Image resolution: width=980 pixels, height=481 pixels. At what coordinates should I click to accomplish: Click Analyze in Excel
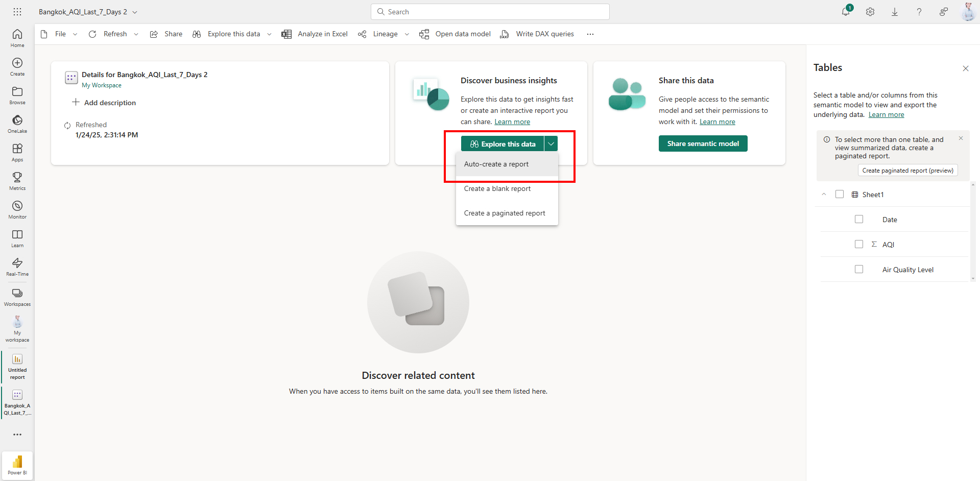tap(315, 34)
